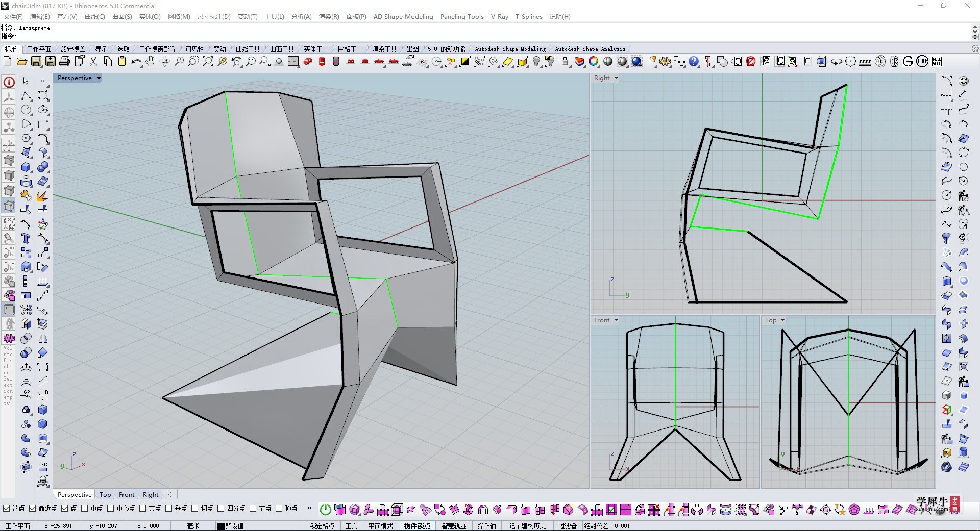The image size is (980, 531).
Task: Enable the 切点 osnap checkbox
Action: (195, 508)
